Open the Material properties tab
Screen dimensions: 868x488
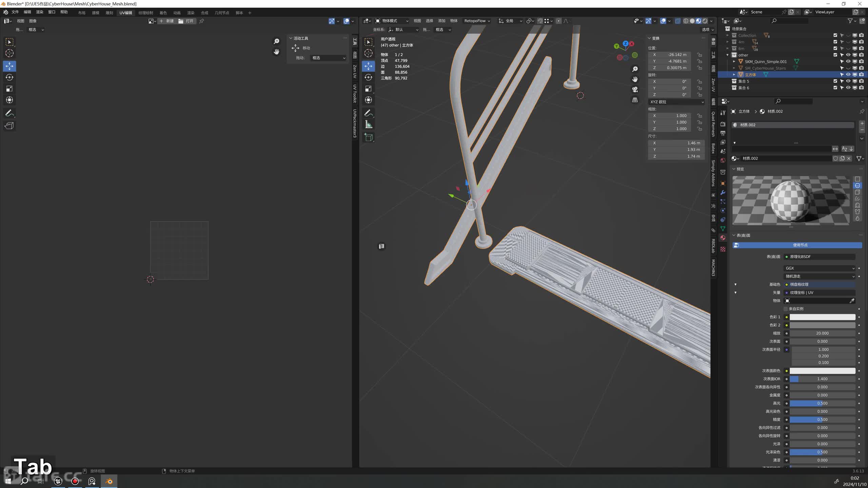tap(723, 238)
